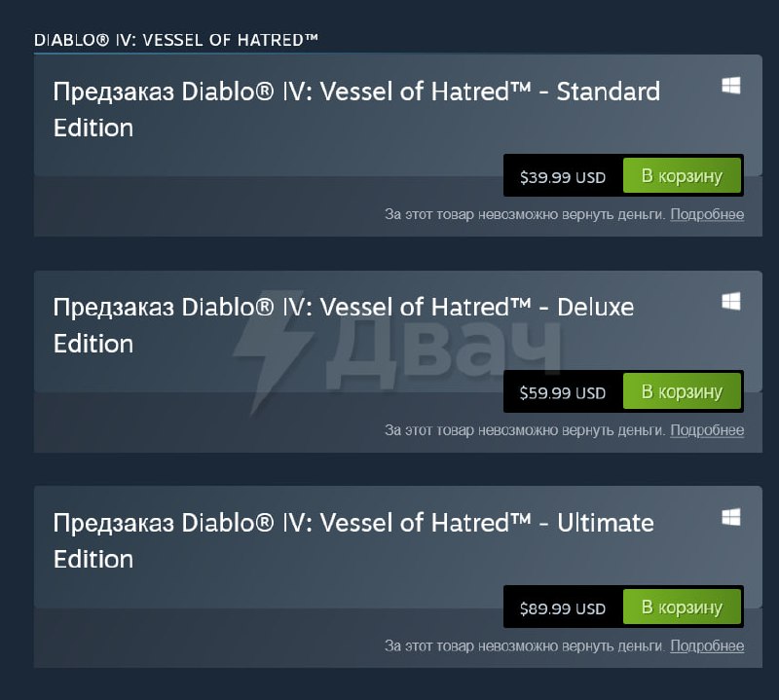Click the Windows icon in Standard Edition box
779x700 pixels.
(730, 86)
